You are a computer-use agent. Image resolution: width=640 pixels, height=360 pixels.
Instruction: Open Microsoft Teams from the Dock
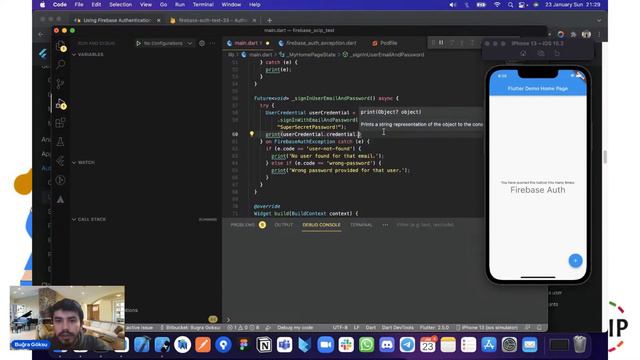click(x=284, y=345)
